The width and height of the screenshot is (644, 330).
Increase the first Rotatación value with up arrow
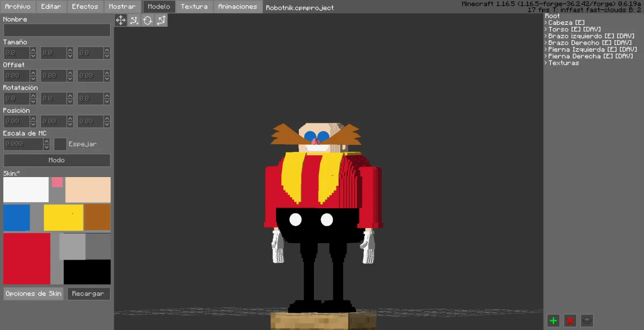tap(33, 96)
